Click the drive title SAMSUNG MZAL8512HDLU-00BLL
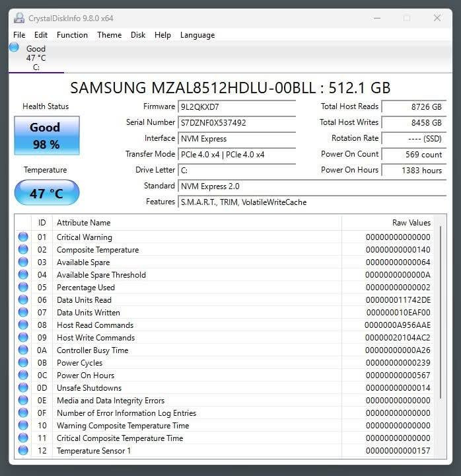The height and width of the screenshot is (476, 461). [194, 88]
